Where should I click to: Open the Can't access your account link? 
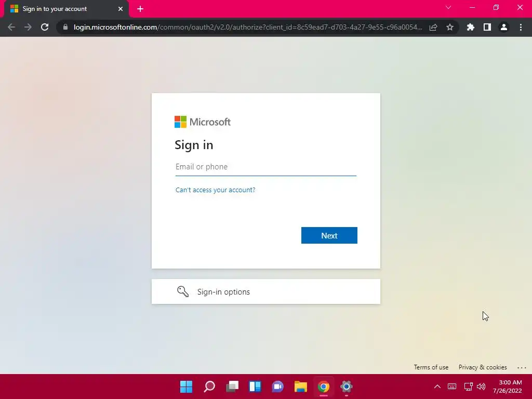(215, 190)
